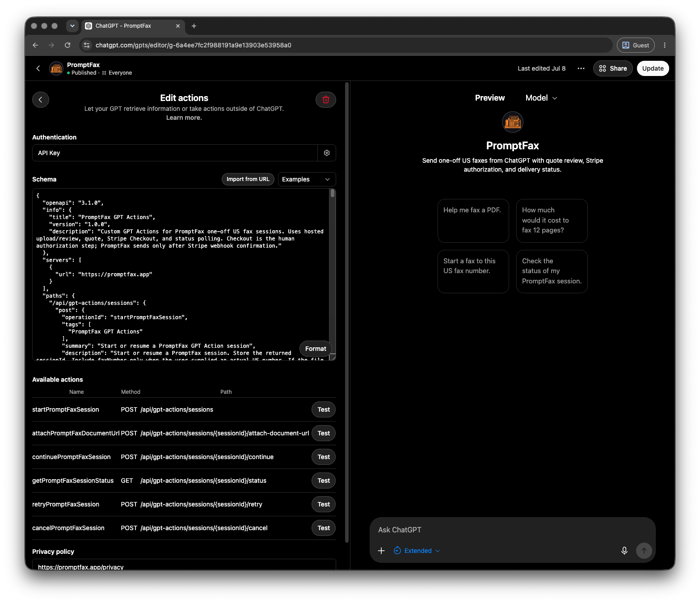Click the address bar URL
The image size is (700, 603).
click(194, 45)
